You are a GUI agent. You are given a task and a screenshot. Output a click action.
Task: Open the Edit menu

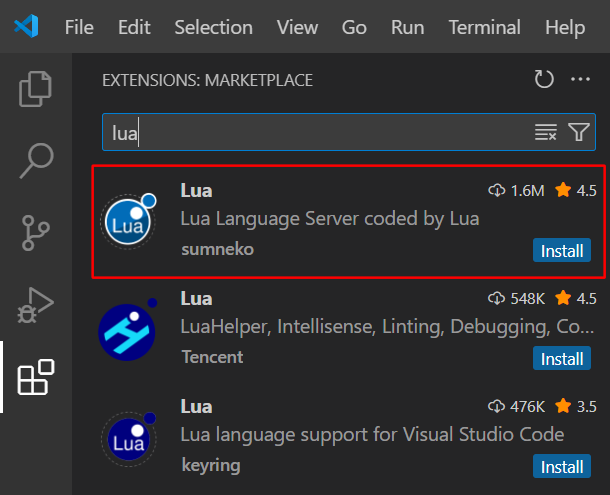click(134, 27)
